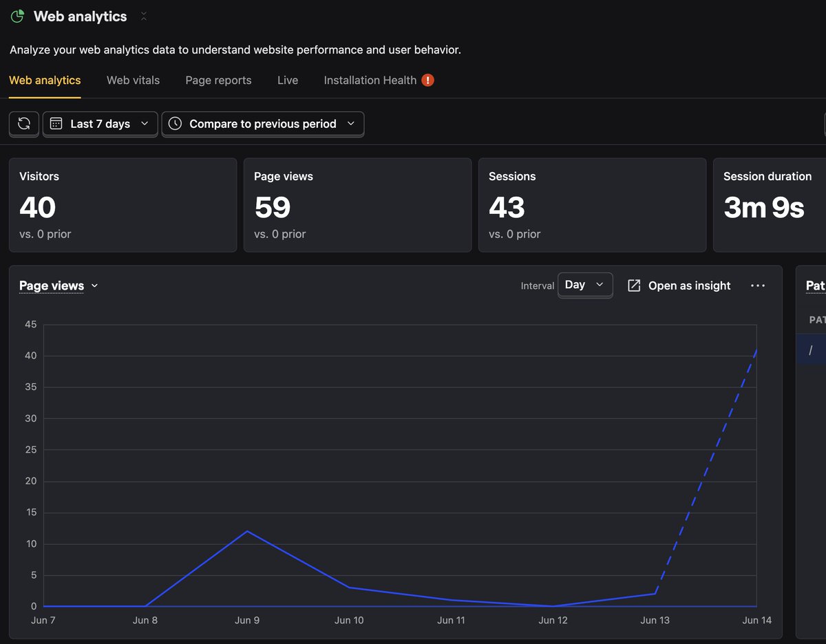Viewport: 826px width, 644px height.
Task: Open the three-dot menu on the Page views chart
Action: (x=758, y=286)
